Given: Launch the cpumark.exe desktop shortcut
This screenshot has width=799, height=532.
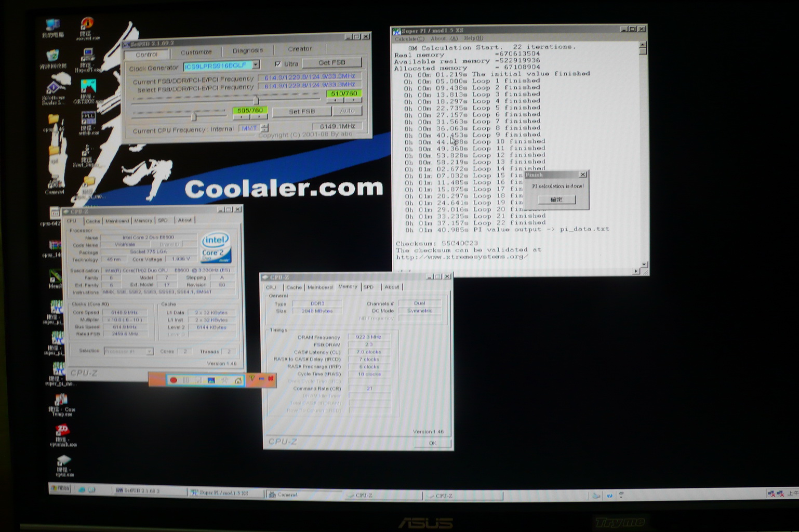Looking at the screenshot, I should pyautogui.click(x=62, y=435).
